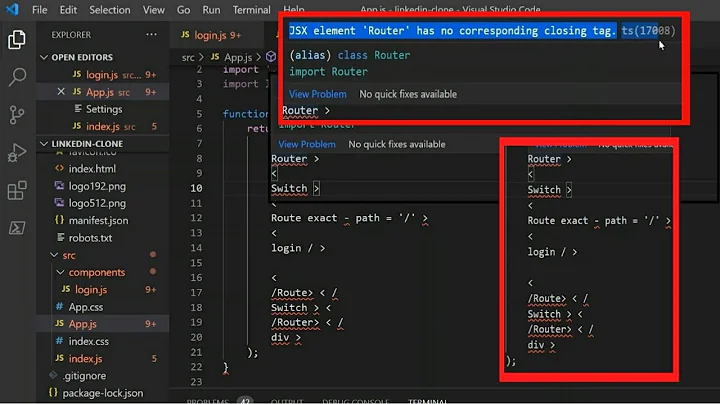Click line number 10 in gutter
The image size is (720, 404).
197,188
